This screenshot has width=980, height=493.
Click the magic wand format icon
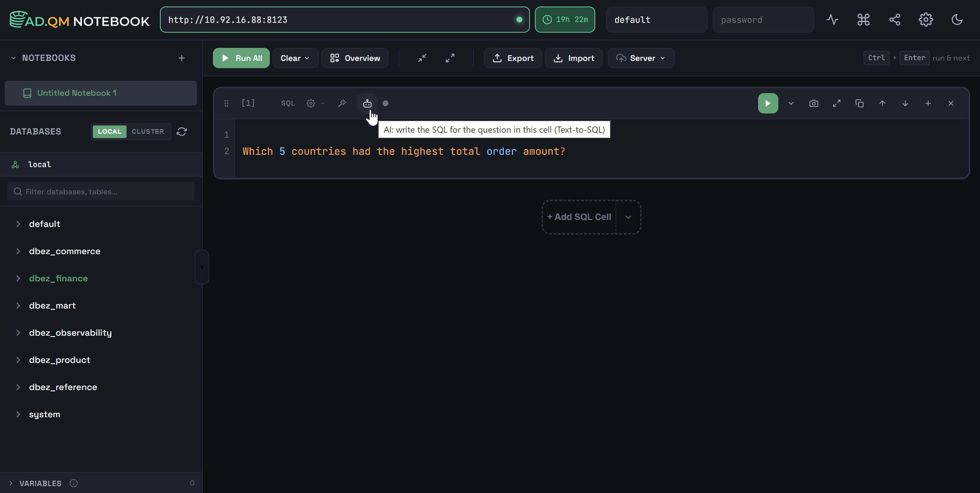point(342,103)
